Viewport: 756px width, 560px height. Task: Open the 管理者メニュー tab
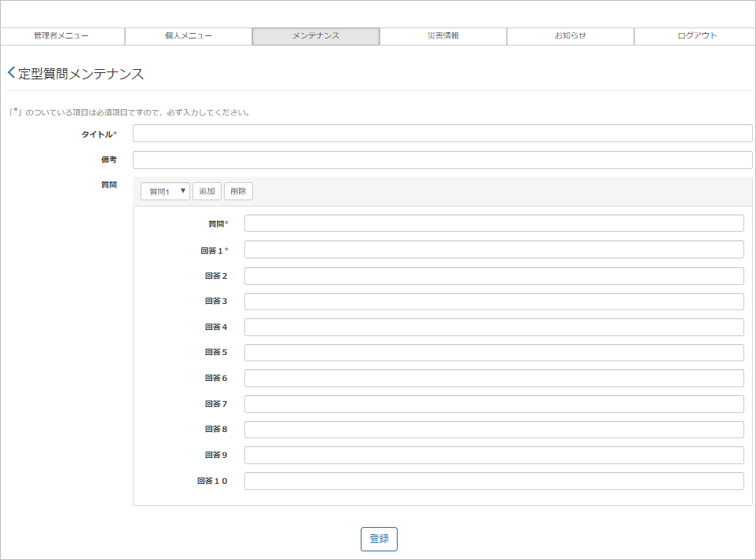[x=62, y=36]
